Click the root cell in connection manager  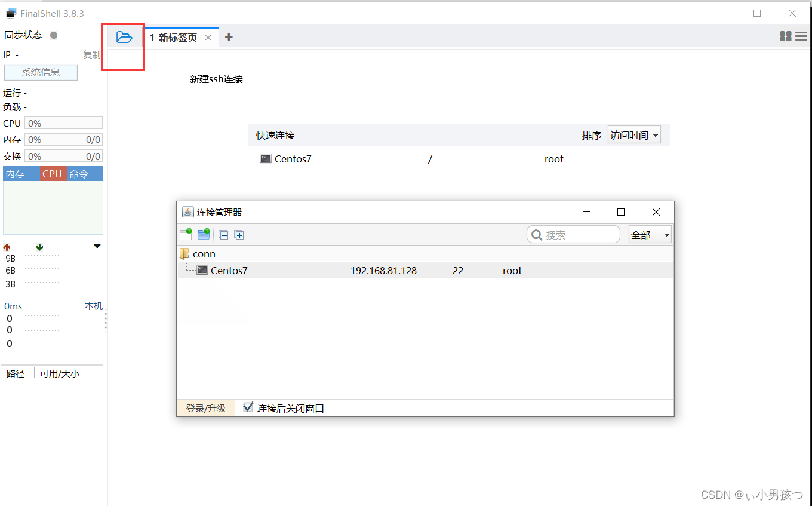click(x=512, y=271)
